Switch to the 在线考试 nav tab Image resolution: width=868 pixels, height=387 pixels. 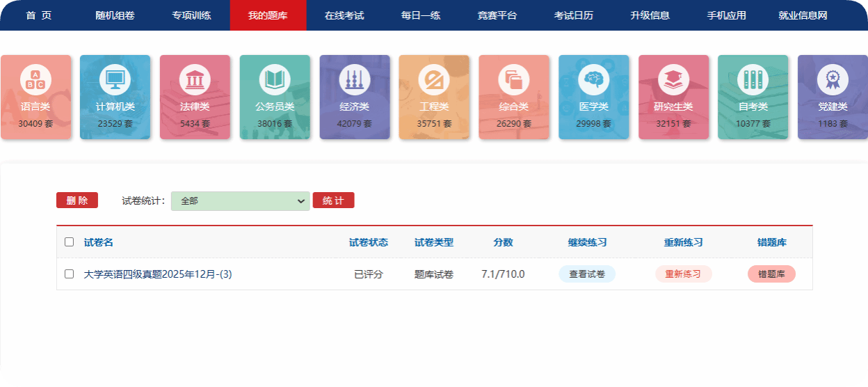(x=344, y=15)
